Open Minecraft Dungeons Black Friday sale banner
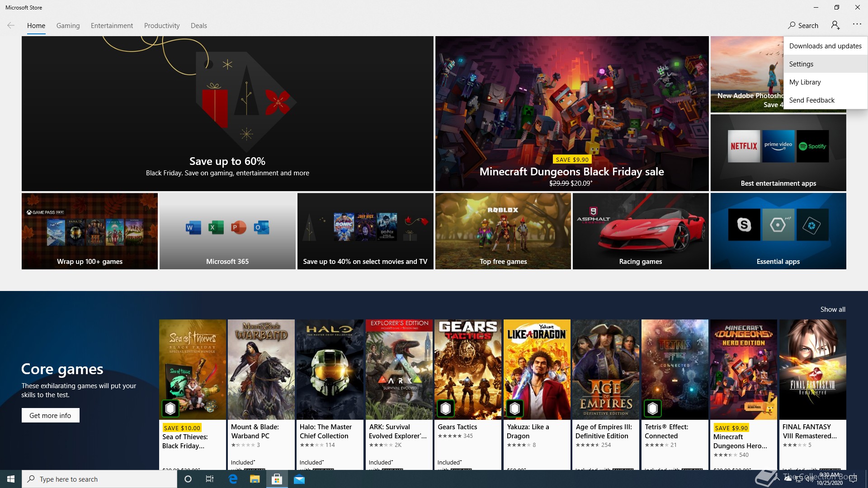 pyautogui.click(x=572, y=113)
